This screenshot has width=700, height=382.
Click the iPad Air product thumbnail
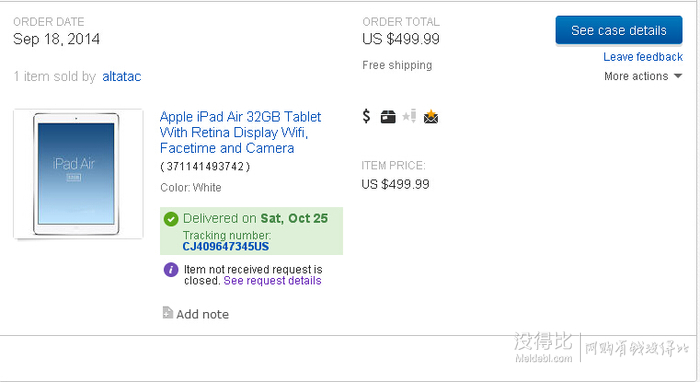pyautogui.click(x=78, y=174)
